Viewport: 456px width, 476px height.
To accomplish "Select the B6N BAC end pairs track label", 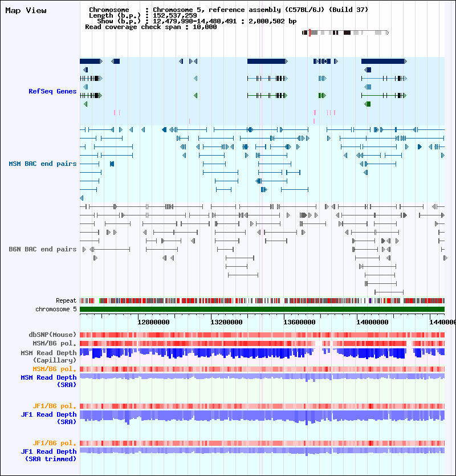I will [x=43, y=249].
